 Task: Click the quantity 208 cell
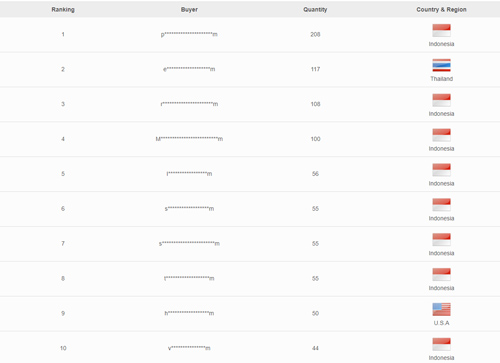coord(315,34)
